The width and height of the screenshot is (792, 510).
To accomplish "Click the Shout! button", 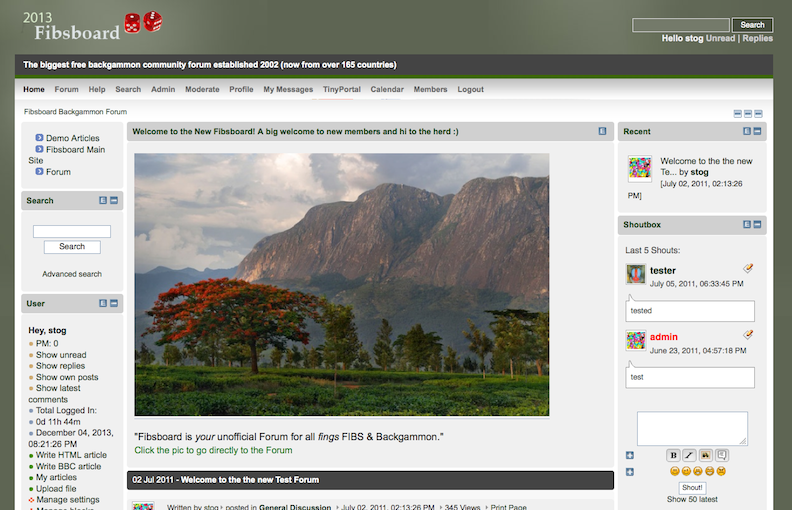I will point(692,487).
